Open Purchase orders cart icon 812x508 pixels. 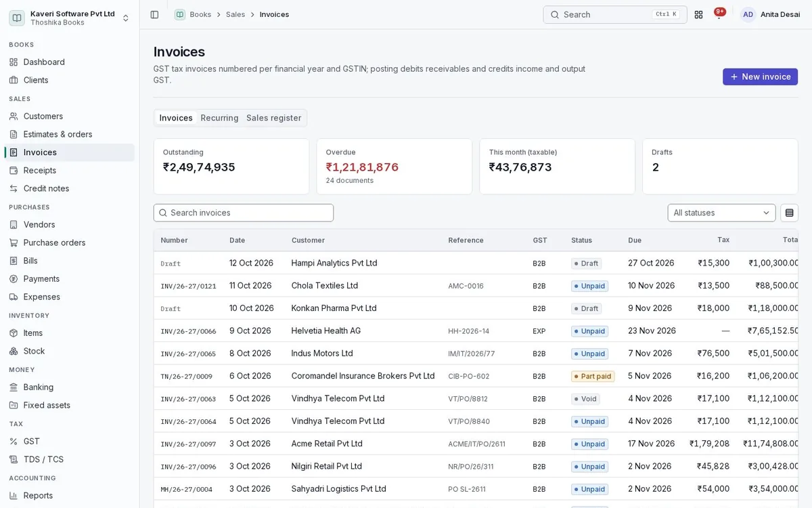coord(14,242)
